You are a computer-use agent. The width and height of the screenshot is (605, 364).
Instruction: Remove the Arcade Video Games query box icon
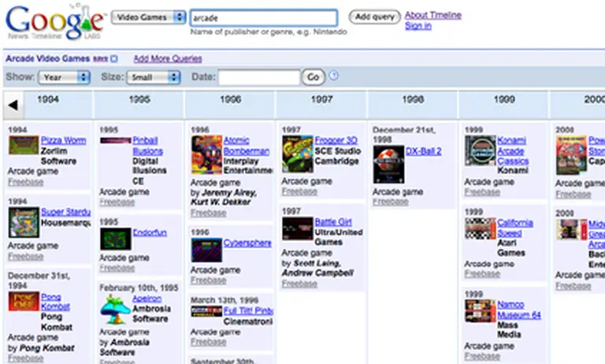(x=114, y=59)
